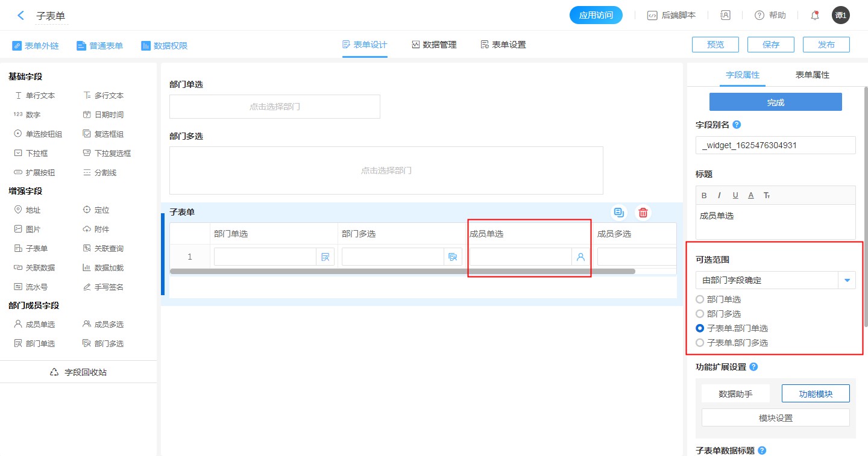Open the 点击选择部门 single department selector
Screen dimensions: 868x456
pyautogui.click(x=275, y=107)
